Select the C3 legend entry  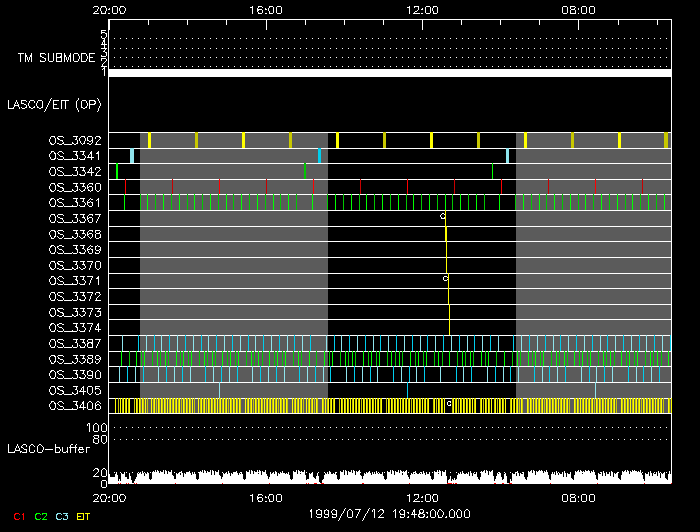pyautogui.click(x=62, y=516)
